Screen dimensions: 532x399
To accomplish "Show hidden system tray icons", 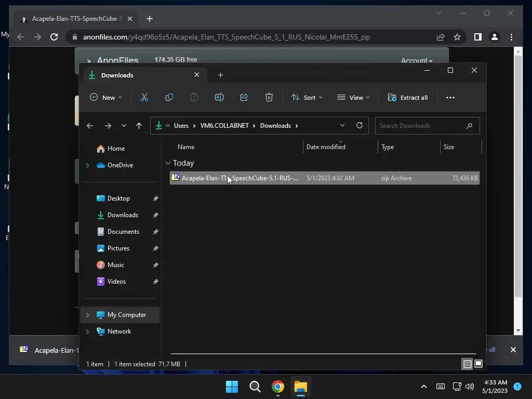I will tap(424, 387).
